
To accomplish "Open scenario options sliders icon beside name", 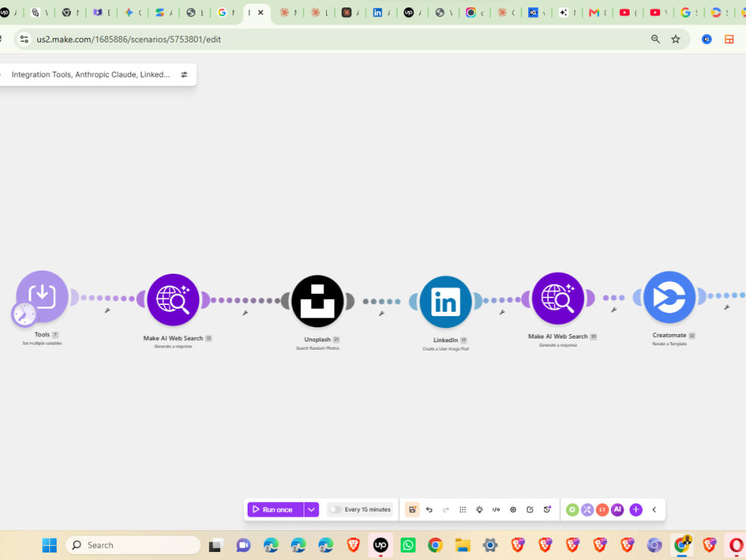I will [184, 75].
